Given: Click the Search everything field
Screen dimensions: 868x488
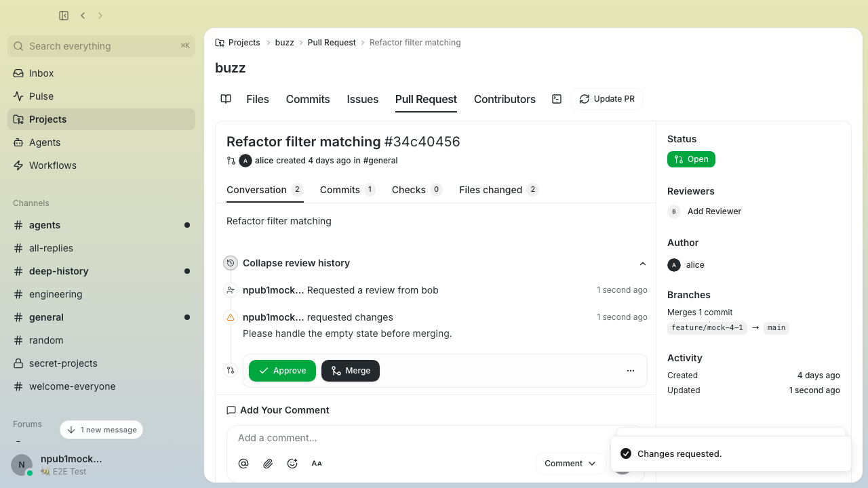Looking at the screenshot, I should [102, 46].
